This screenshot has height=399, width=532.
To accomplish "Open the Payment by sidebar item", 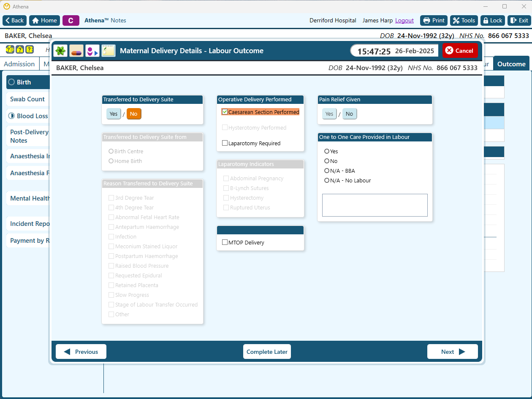I will [28, 241].
